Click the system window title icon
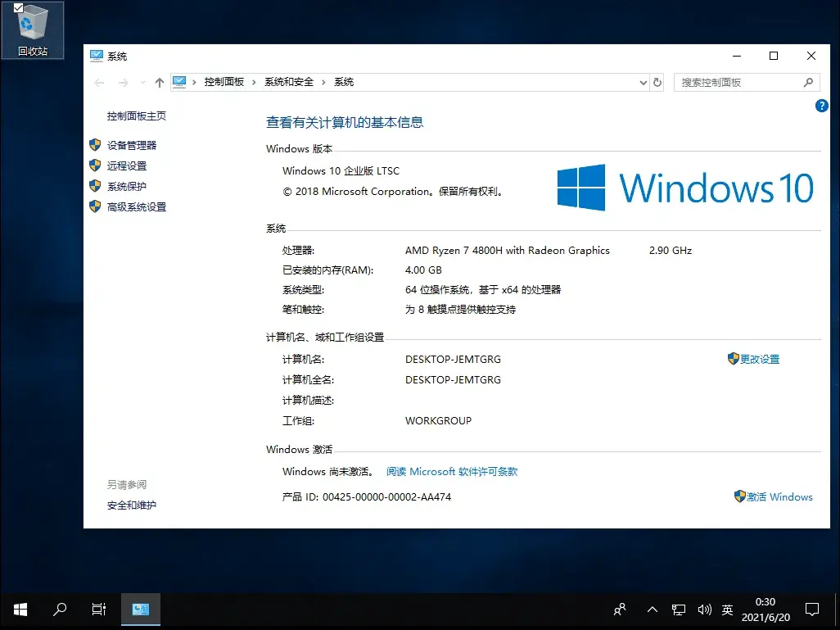This screenshot has width=840, height=630. [x=97, y=56]
